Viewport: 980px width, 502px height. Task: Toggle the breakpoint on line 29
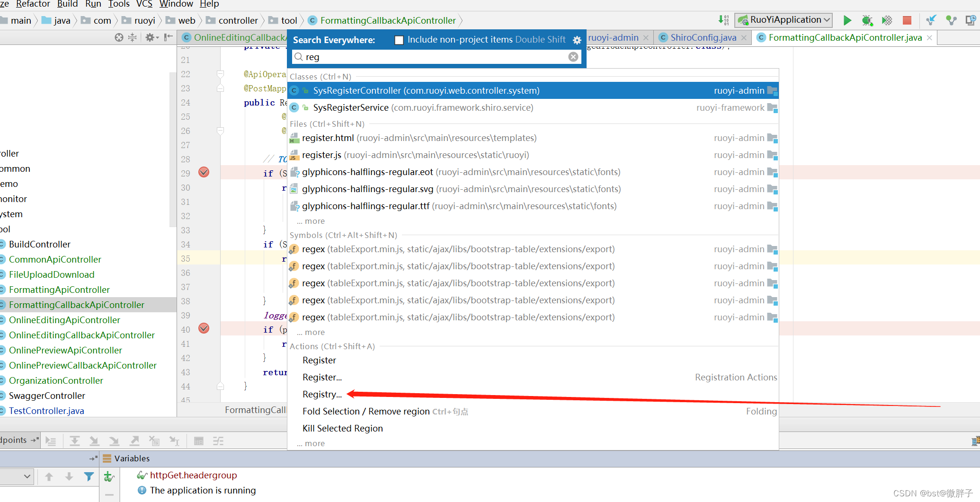click(x=204, y=172)
